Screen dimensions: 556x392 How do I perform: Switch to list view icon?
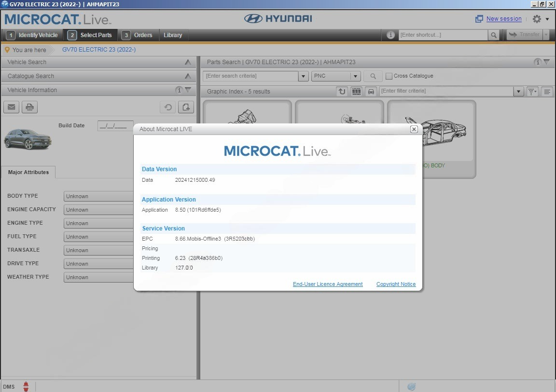[x=547, y=91]
